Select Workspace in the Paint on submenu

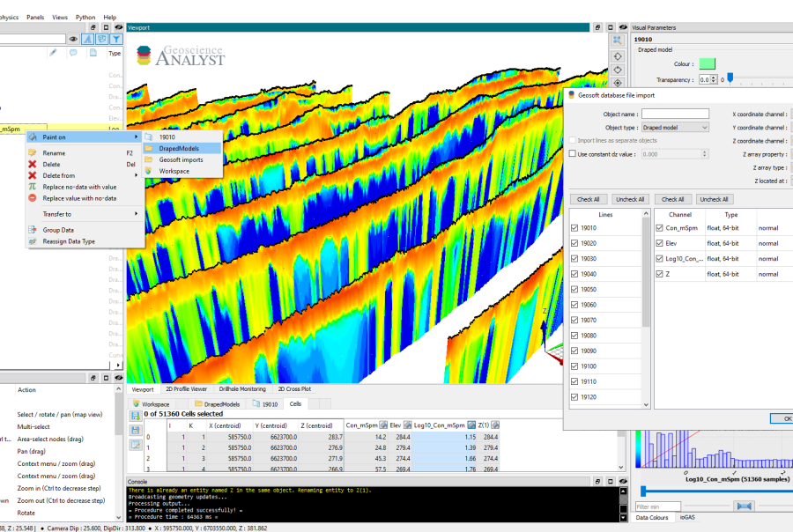182,172
